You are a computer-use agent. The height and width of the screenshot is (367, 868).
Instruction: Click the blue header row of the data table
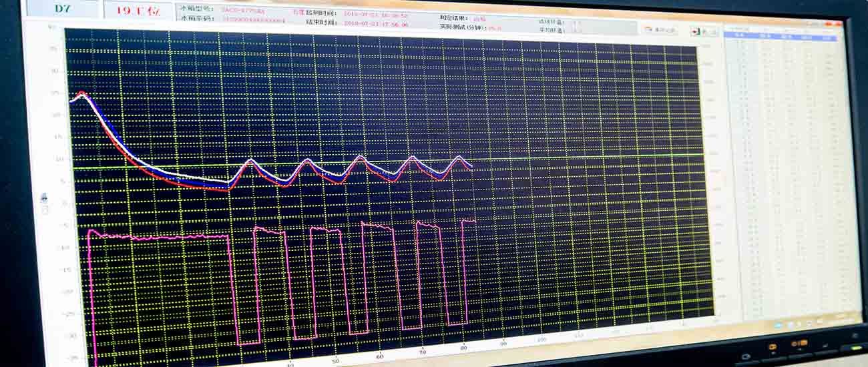tap(781, 38)
